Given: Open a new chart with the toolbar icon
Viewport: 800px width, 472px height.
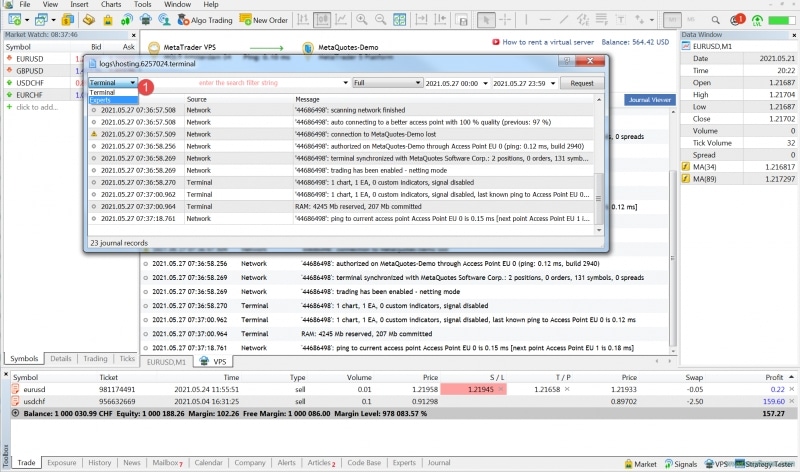Looking at the screenshot, I should pos(14,20).
